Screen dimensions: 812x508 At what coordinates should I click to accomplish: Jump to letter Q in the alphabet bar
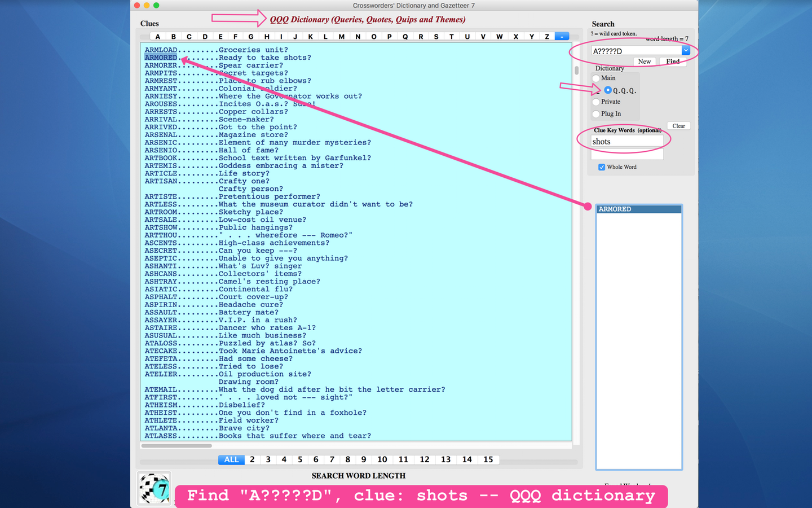point(405,37)
